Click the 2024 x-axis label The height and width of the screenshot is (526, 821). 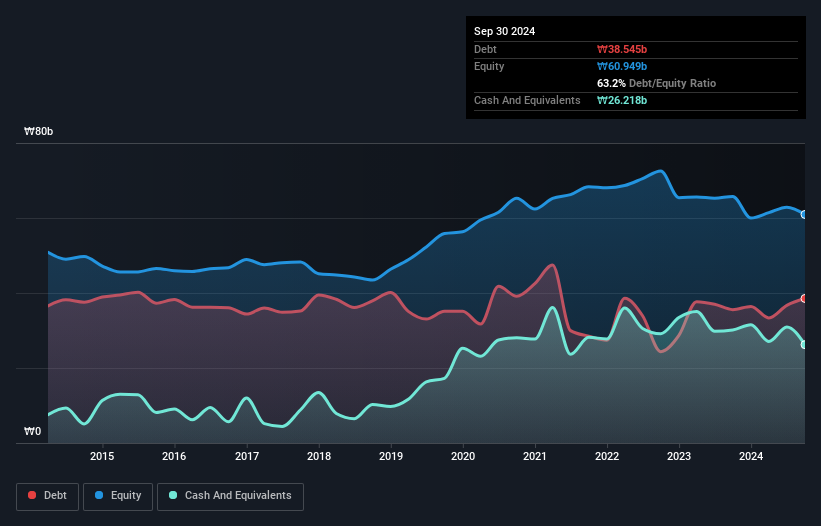coord(751,456)
